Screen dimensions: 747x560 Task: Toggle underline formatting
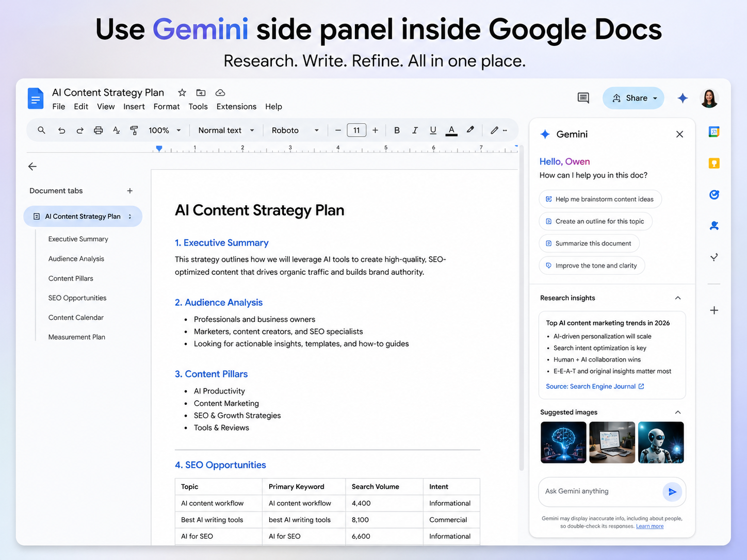433,130
